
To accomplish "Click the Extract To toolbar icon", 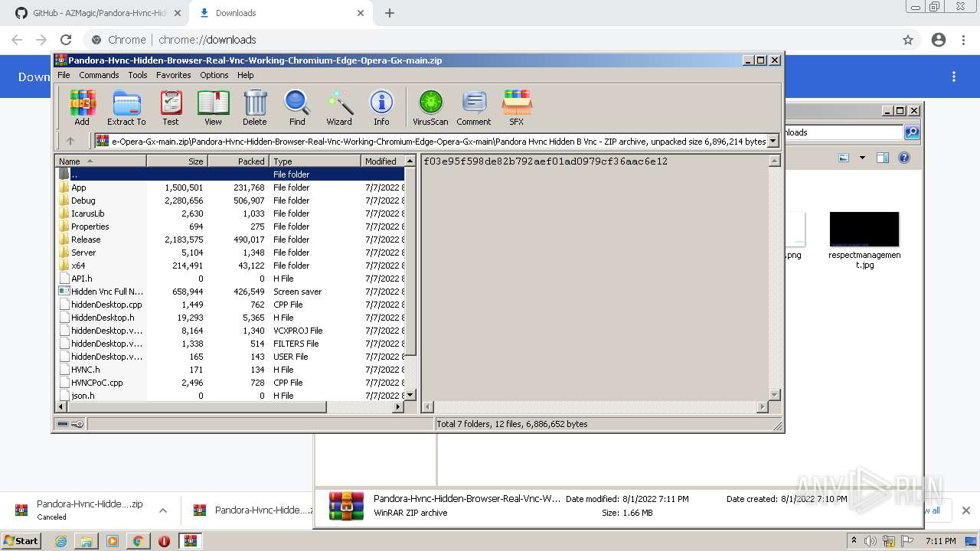I will [x=126, y=107].
